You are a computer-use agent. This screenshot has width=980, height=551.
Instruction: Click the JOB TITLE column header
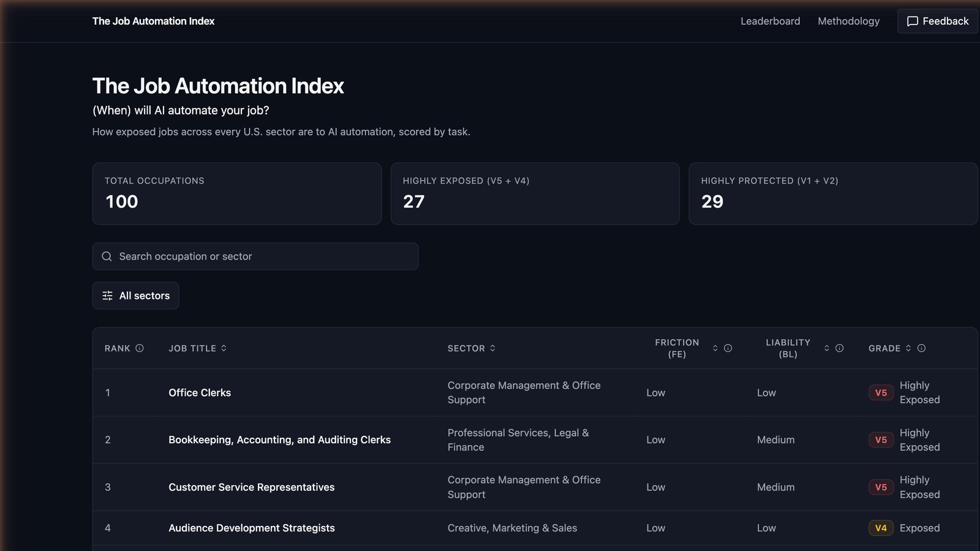click(192, 348)
